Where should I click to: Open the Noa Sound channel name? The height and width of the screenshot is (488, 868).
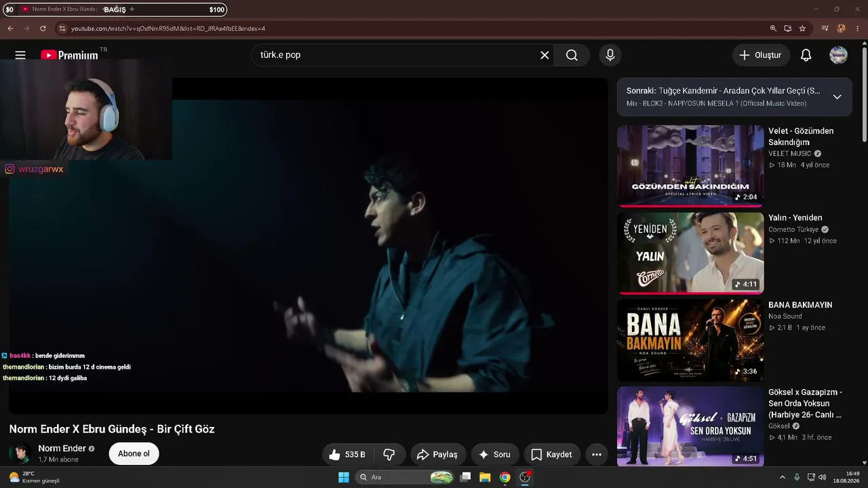785,317
